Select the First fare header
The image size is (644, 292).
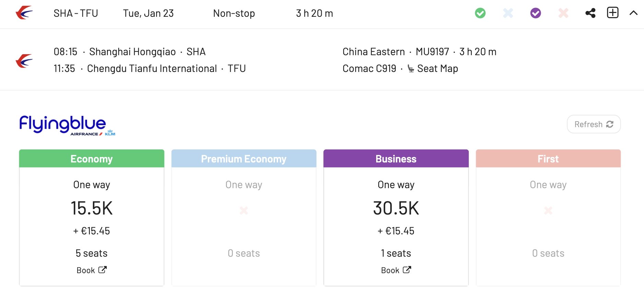[x=548, y=159]
